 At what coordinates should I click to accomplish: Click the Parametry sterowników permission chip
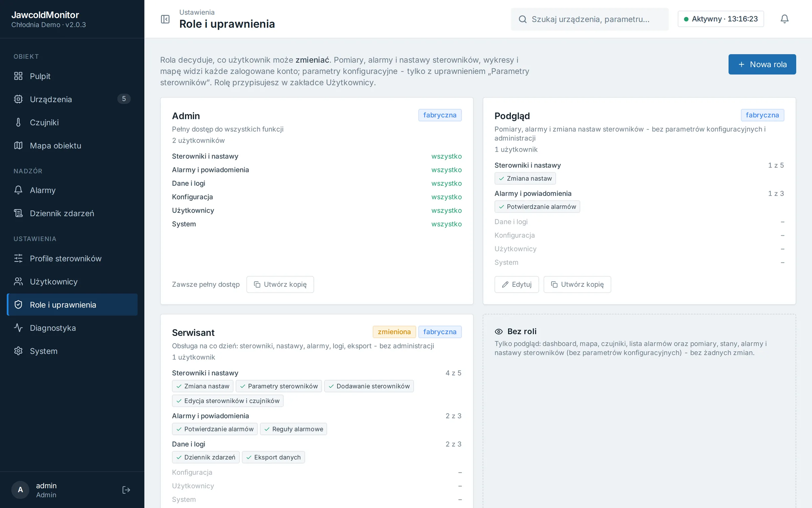[x=278, y=386]
